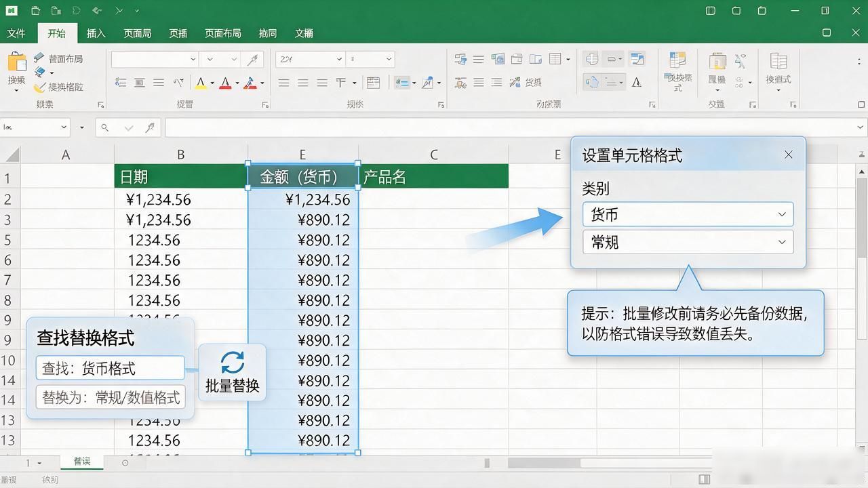Viewport: 868px width, 488px height.
Task: Close the 设置单元格格式 dialog
Action: click(789, 155)
